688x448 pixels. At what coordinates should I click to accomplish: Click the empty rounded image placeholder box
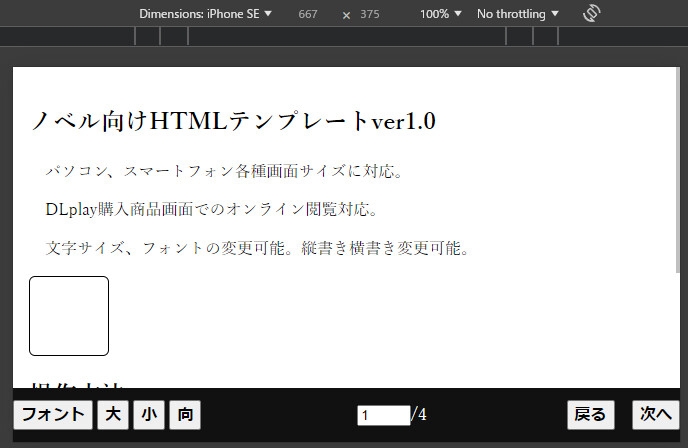(x=69, y=316)
